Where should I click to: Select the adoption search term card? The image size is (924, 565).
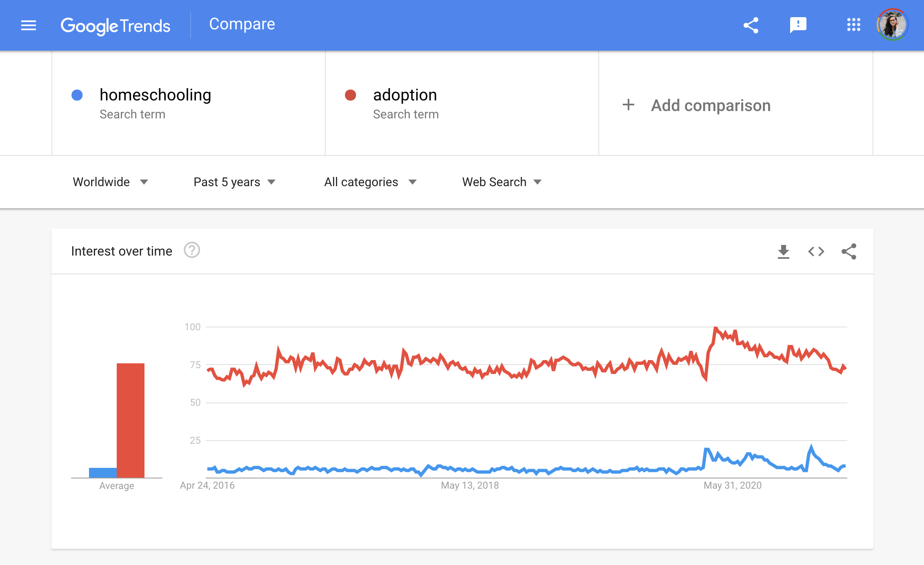click(x=462, y=104)
